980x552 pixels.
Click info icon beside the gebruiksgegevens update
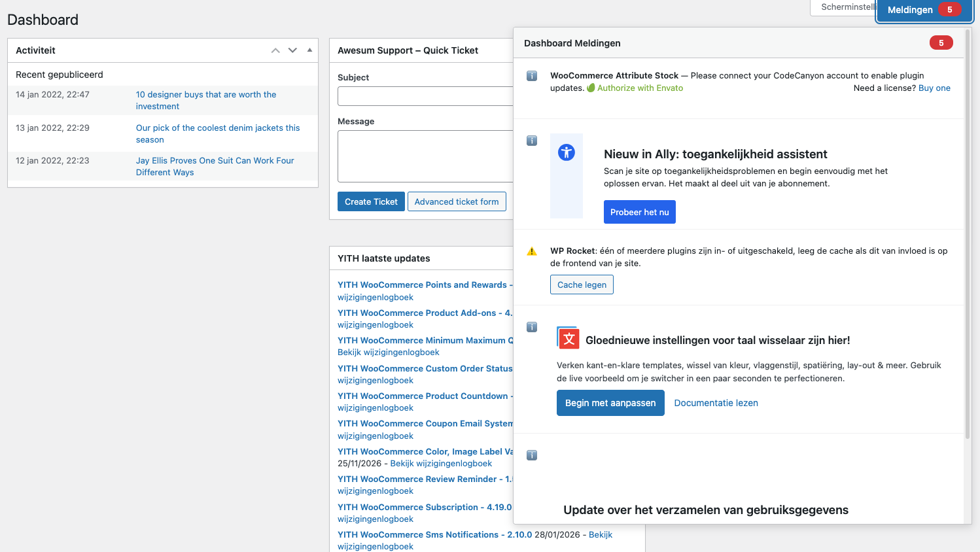pos(532,455)
